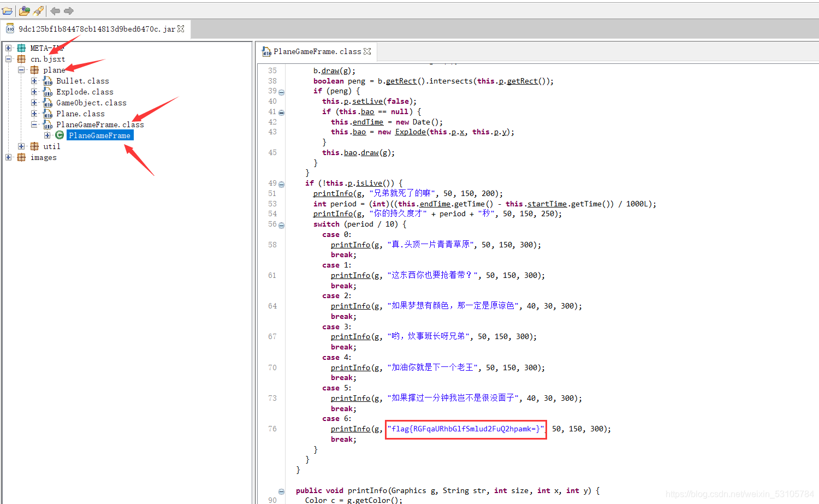
Task: Expand the META-INF tree node
Action: click(8, 48)
